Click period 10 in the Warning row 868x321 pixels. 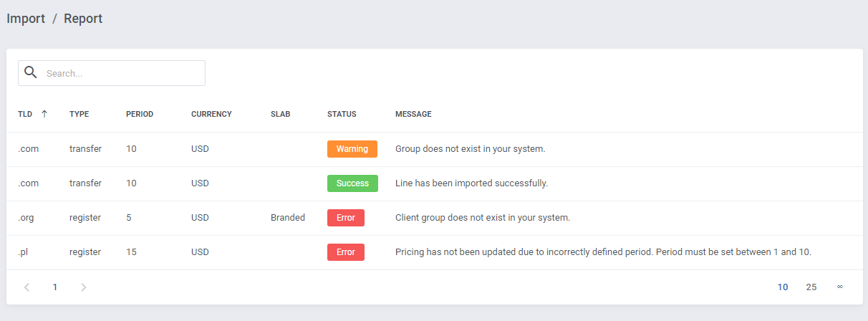pos(131,149)
